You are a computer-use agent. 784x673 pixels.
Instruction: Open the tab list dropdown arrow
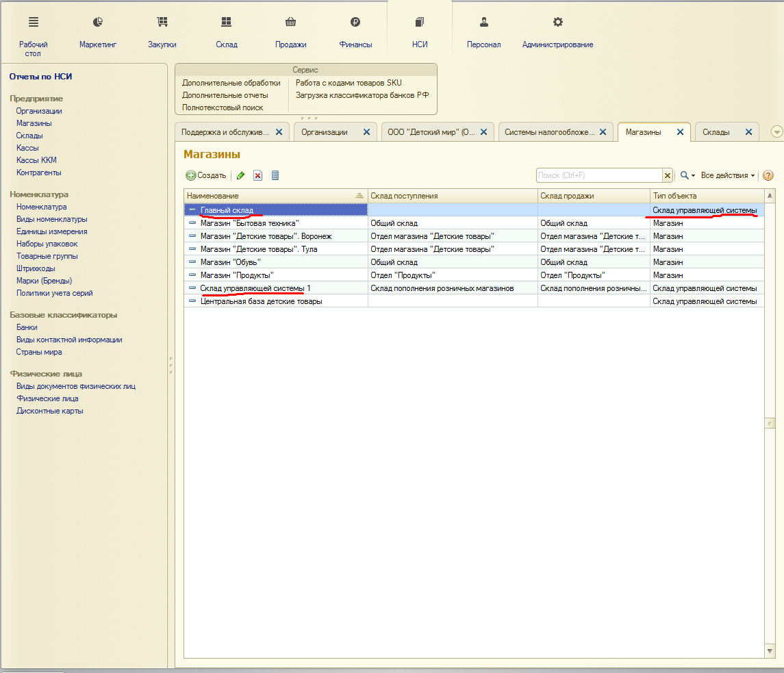point(776,132)
